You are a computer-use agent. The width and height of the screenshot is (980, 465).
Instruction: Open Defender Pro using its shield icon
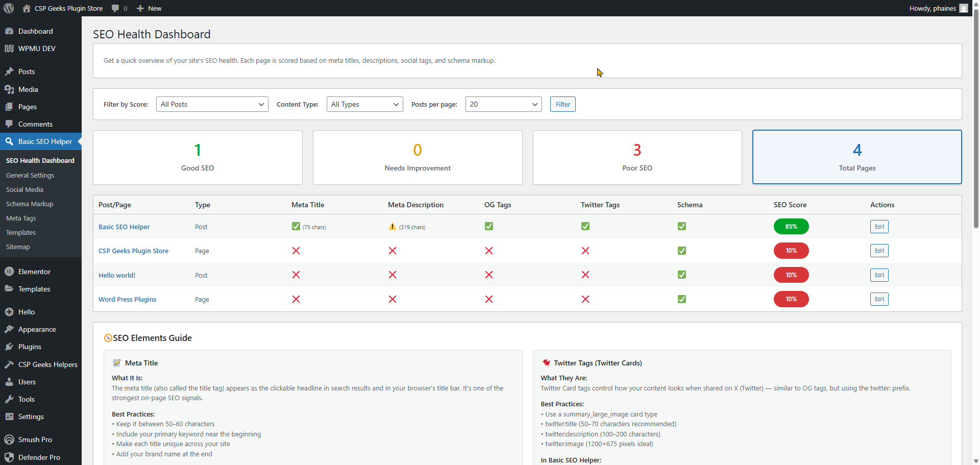point(10,457)
